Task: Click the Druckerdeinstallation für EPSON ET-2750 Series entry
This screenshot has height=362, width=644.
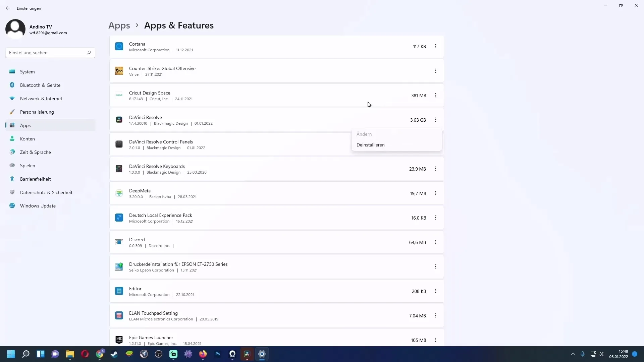Action: [x=276, y=267]
